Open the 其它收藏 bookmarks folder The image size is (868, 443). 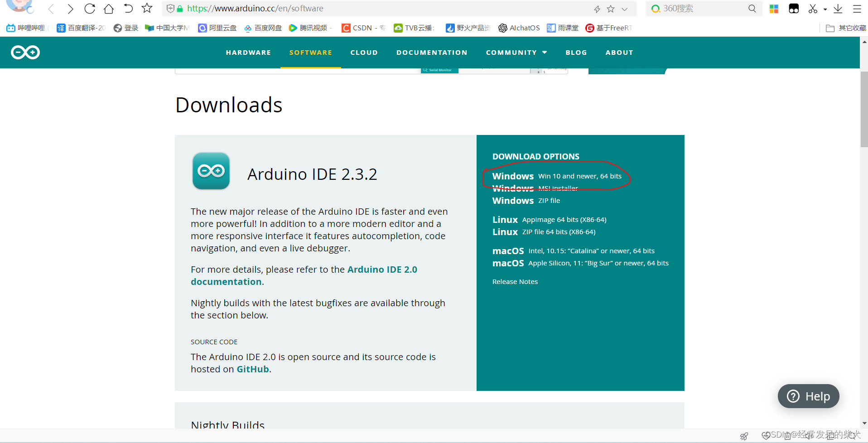pyautogui.click(x=846, y=28)
